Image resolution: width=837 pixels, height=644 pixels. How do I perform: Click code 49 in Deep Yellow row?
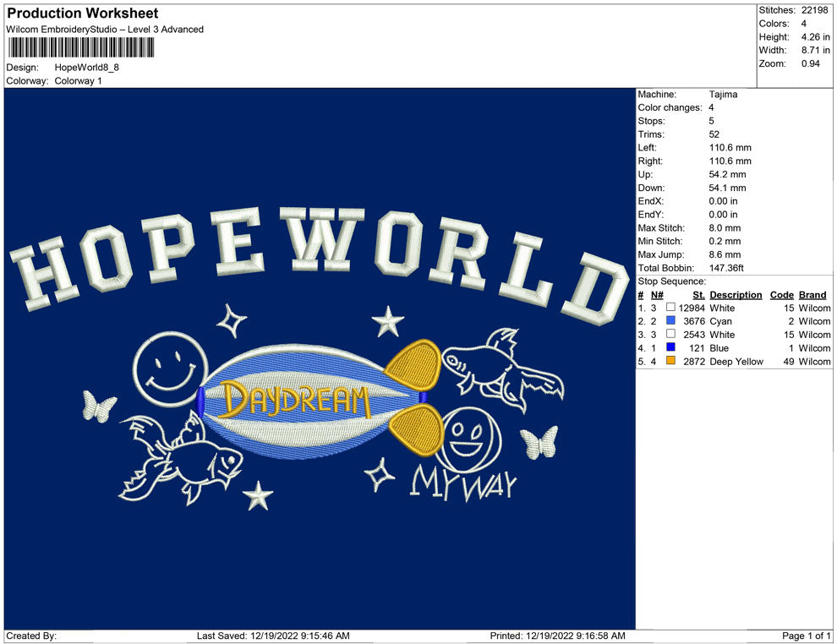(789, 361)
